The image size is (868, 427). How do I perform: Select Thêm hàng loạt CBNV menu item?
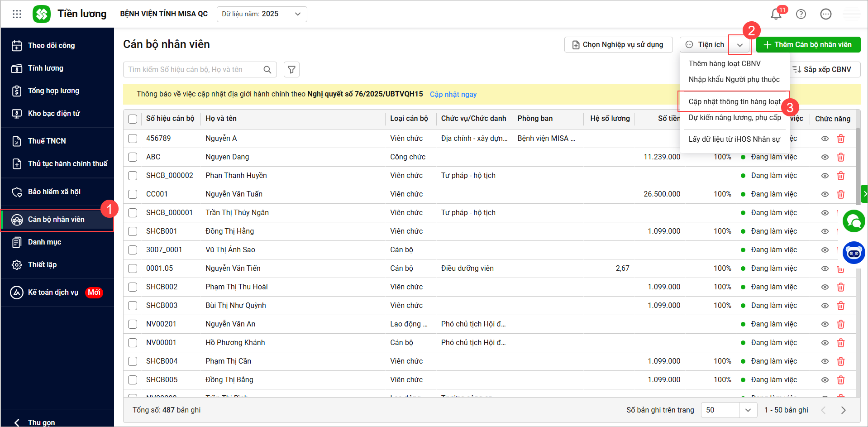[x=724, y=63]
